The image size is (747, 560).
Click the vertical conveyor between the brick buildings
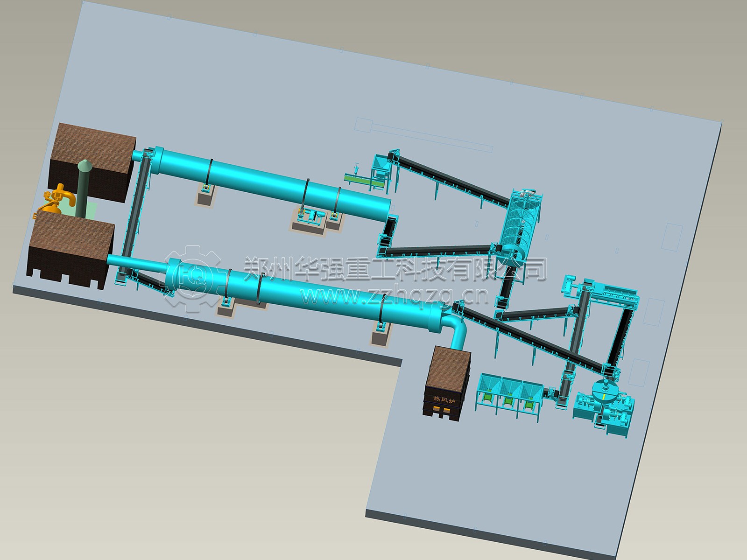point(136,205)
